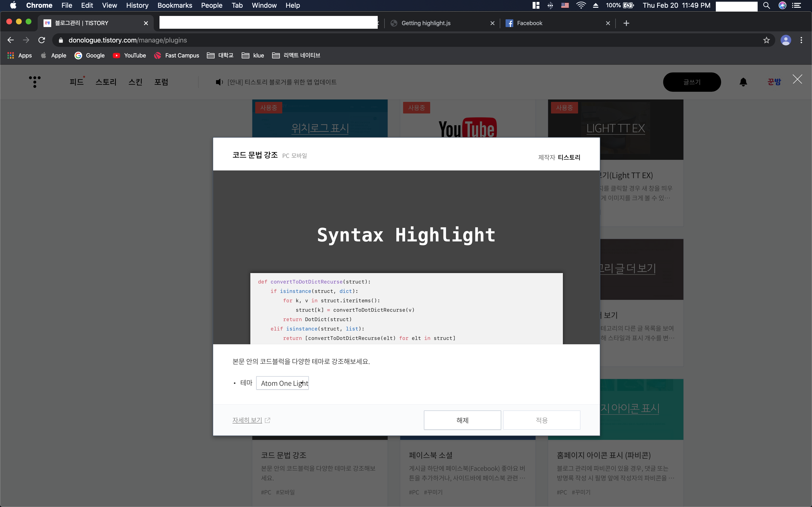The width and height of the screenshot is (812, 507).
Task: Click the 적용 button
Action: point(541,420)
